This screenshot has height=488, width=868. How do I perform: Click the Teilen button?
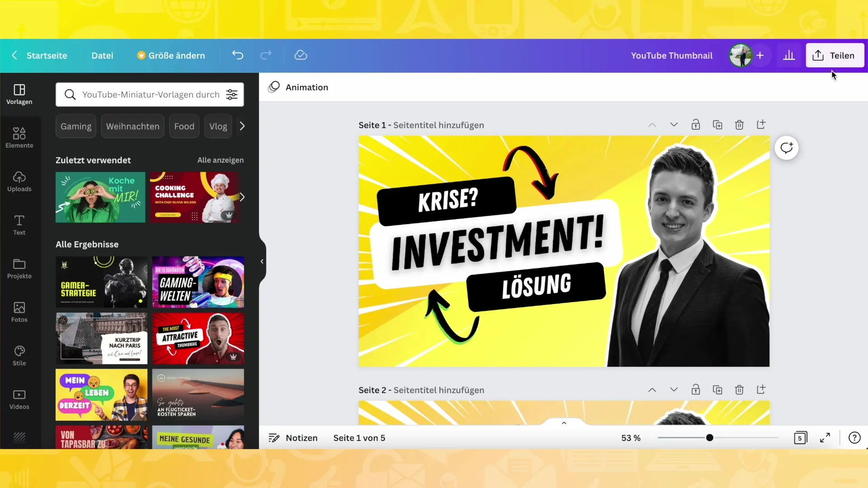point(835,55)
